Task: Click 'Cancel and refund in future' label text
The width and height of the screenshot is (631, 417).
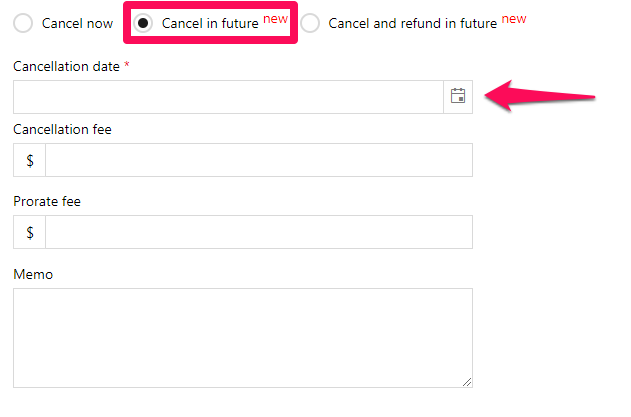Action: [x=412, y=23]
